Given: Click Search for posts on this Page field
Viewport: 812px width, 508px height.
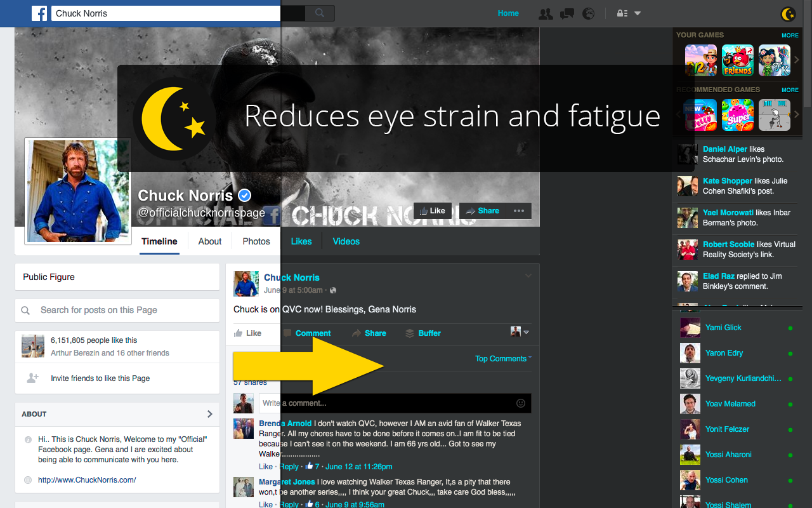Looking at the screenshot, I should click(117, 311).
